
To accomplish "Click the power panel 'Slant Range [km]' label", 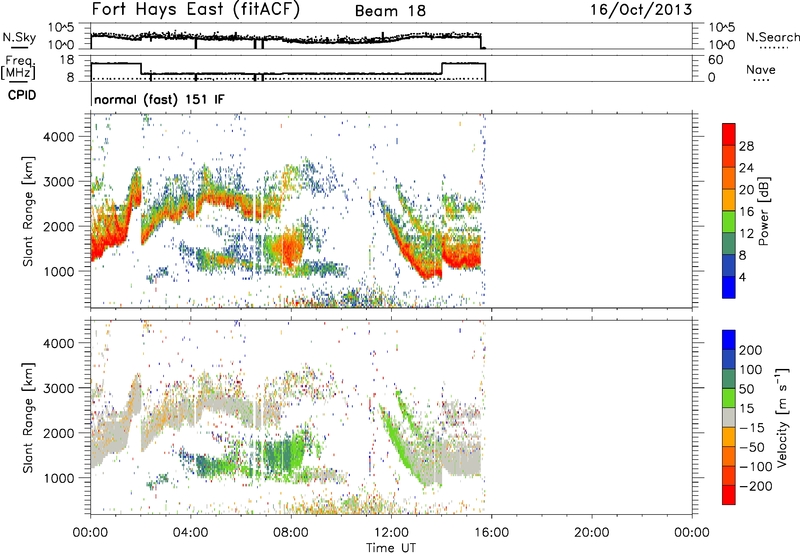I will [28, 211].
